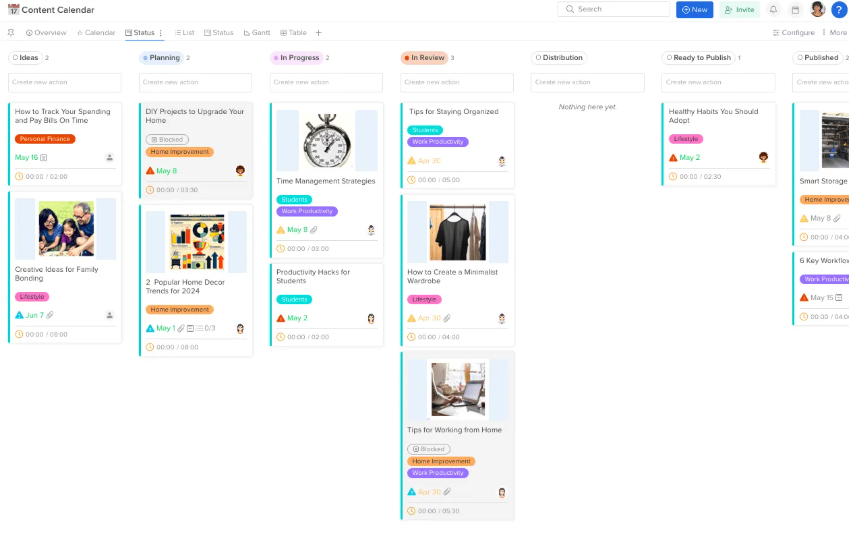849x536 pixels.
Task: Switch to the Table view tab
Action: [293, 33]
